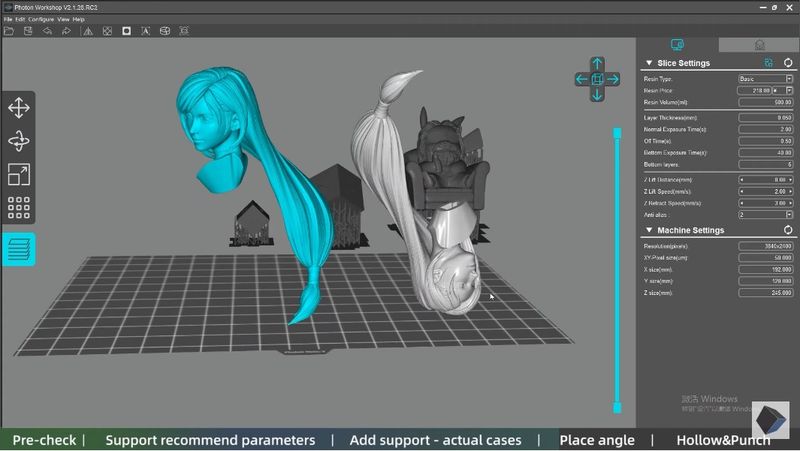This screenshot has width=800, height=451.
Task: Open the Resin Type dropdown
Action: coord(765,78)
